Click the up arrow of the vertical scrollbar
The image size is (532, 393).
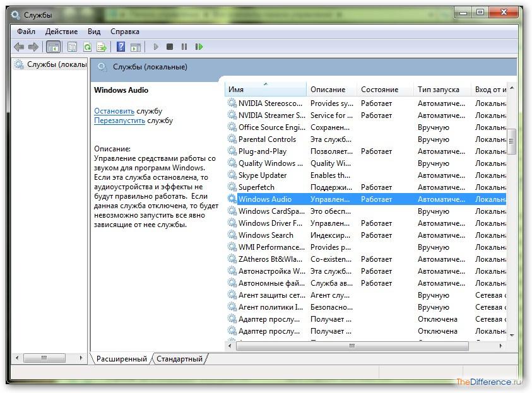(512, 88)
